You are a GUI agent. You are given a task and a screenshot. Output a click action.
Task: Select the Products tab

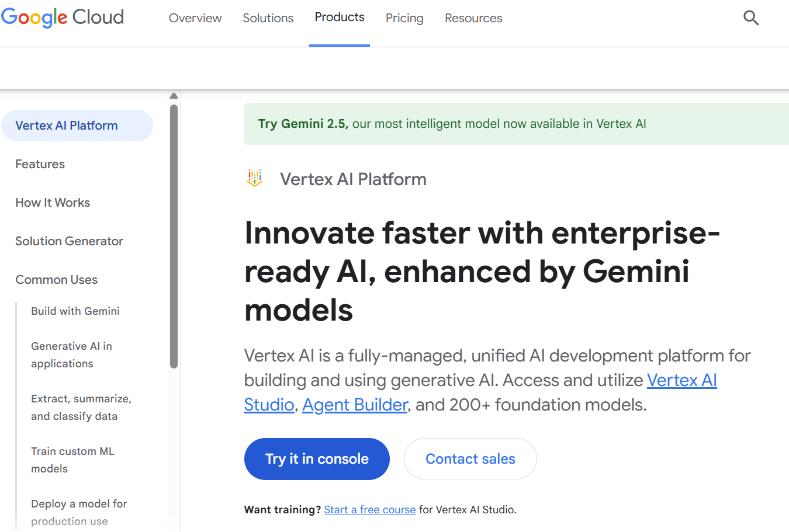click(x=340, y=18)
